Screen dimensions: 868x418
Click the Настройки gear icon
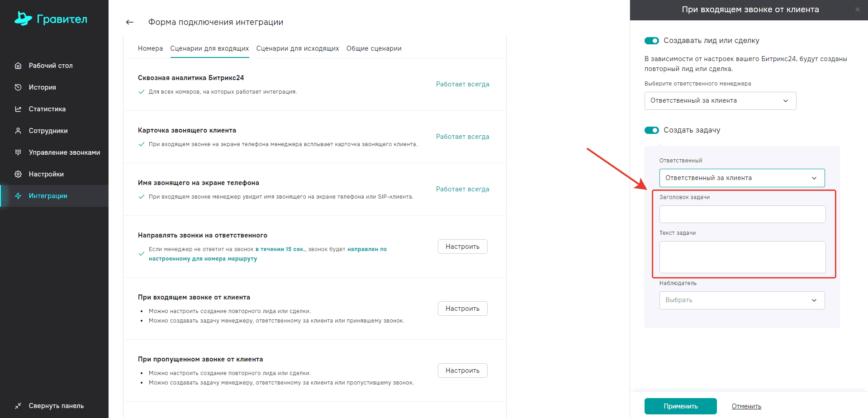pos(18,174)
